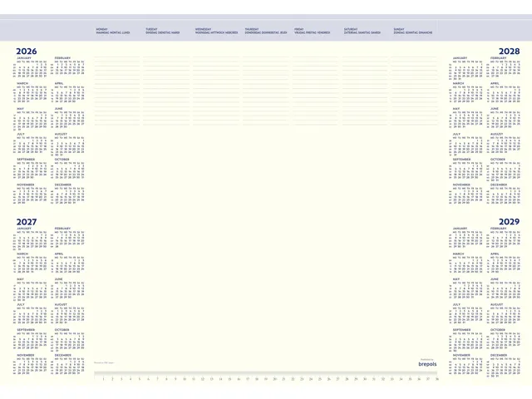The height and width of the screenshot is (399, 532).
Task: Click December month label under 2026
Action: (63, 185)
